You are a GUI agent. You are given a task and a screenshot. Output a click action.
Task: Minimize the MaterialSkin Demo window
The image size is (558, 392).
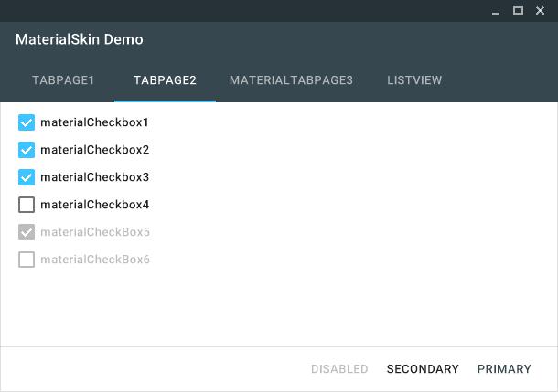pos(496,11)
